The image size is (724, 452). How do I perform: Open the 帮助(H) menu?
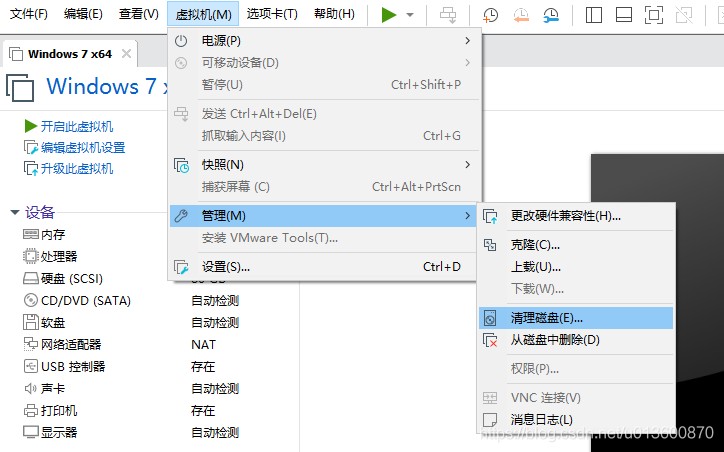tap(334, 14)
